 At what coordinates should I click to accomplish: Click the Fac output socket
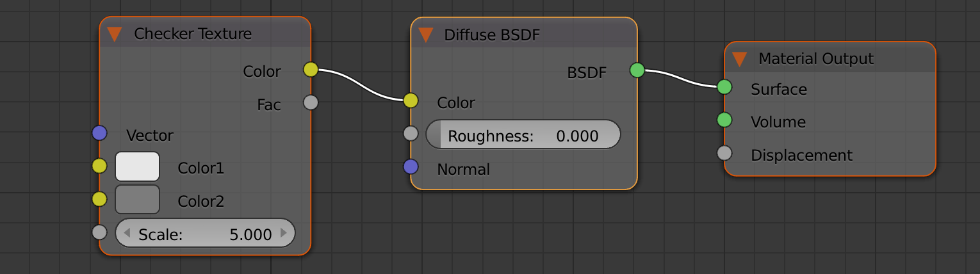tap(311, 102)
